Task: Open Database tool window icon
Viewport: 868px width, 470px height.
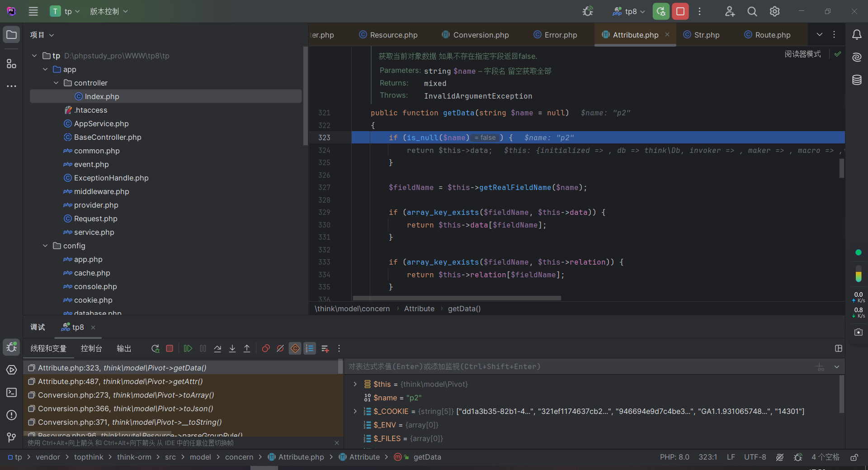Action: [857, 80]
